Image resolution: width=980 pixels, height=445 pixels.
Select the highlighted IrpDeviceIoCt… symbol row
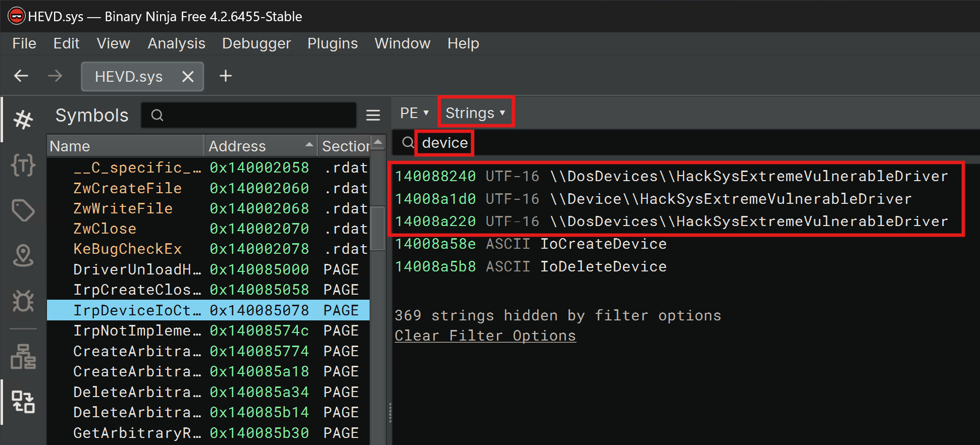pos(208,310)
